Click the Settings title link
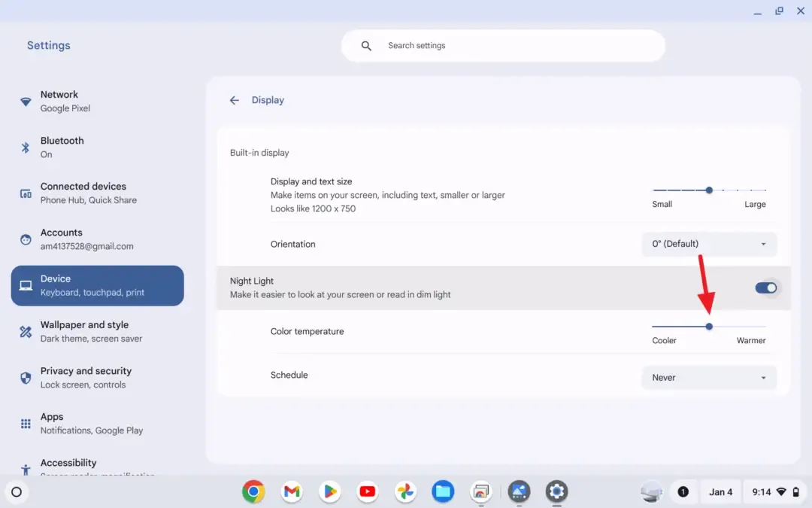Viewport: 812px width, 508px height. 49,46
